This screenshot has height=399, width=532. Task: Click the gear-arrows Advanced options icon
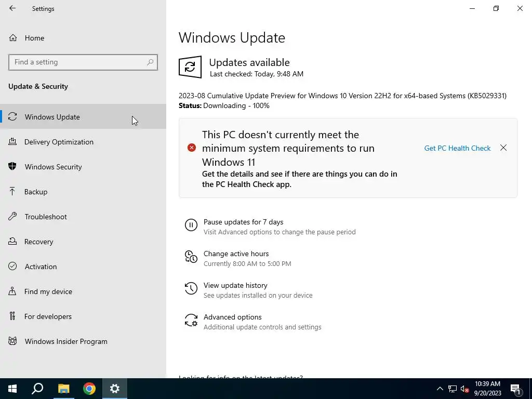(191, 320)
